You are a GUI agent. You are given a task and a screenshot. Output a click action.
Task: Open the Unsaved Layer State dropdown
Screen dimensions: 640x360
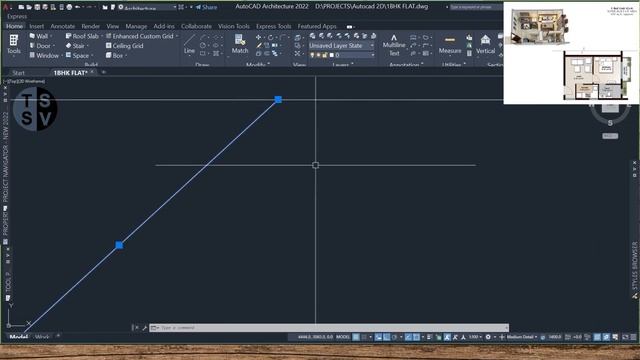[x=341, y=45]
